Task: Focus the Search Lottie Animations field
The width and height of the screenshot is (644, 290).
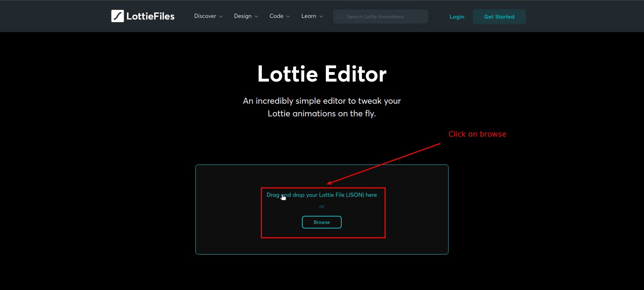Action: point(383,17)
